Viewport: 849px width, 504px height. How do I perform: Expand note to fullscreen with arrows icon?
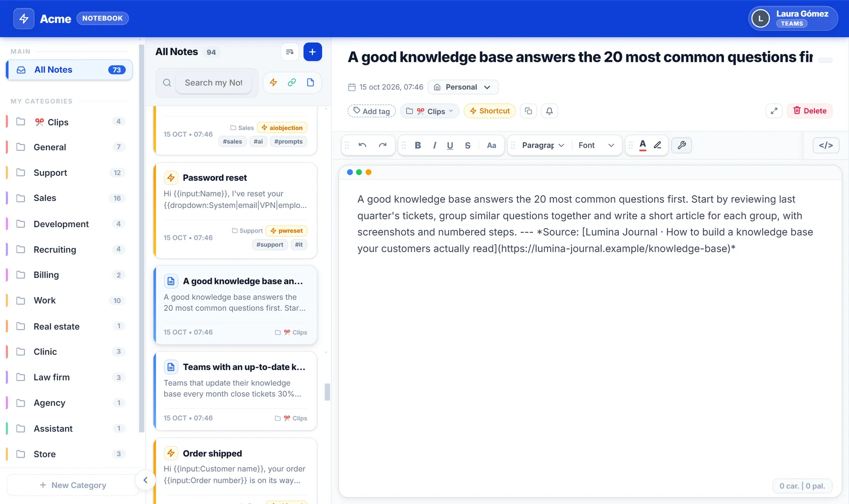(x=774, y=111)
